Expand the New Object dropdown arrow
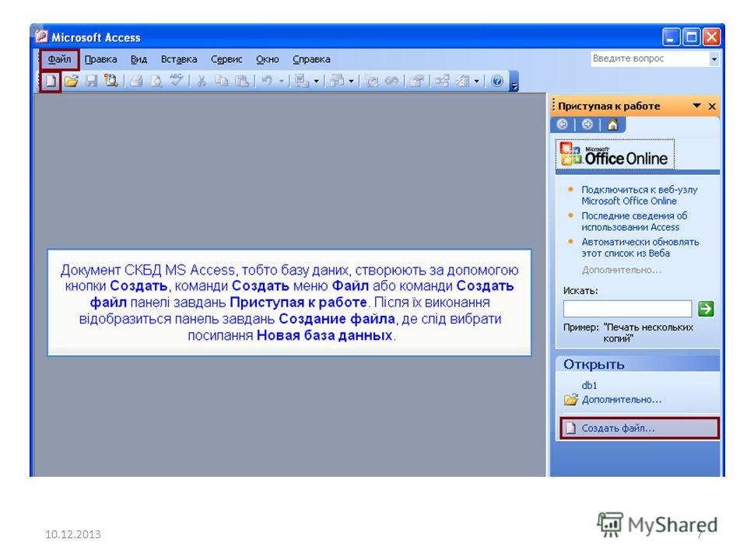Viewport: 747px width, 560px height. [x=477, y=82]
